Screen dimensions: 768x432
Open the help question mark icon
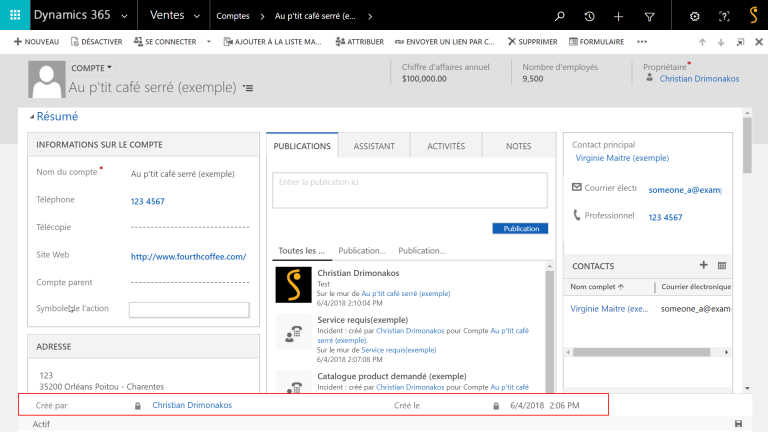point(724,16)
